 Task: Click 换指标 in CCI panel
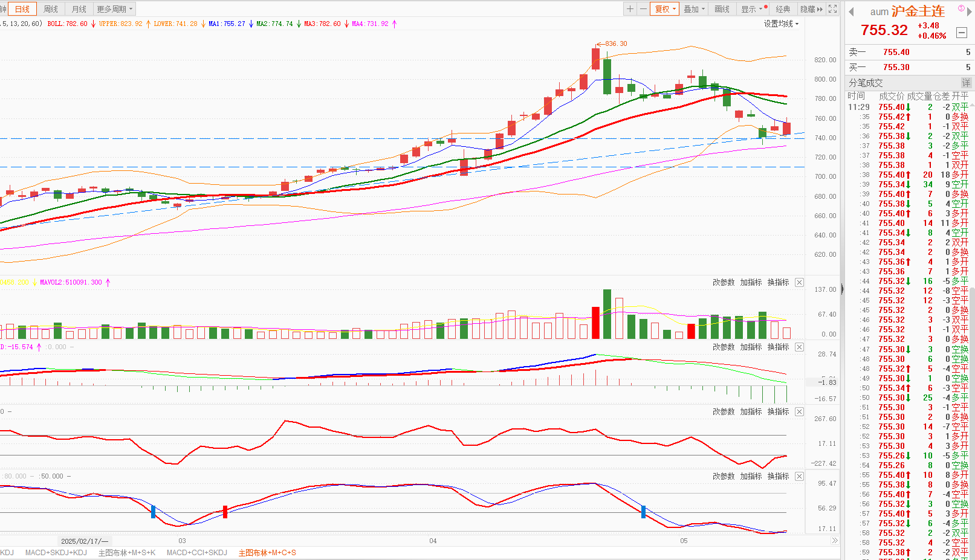[x=778, y=411]
